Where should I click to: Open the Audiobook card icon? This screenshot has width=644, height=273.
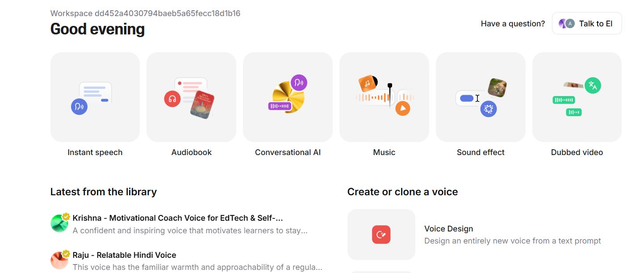tap(191, 97)
